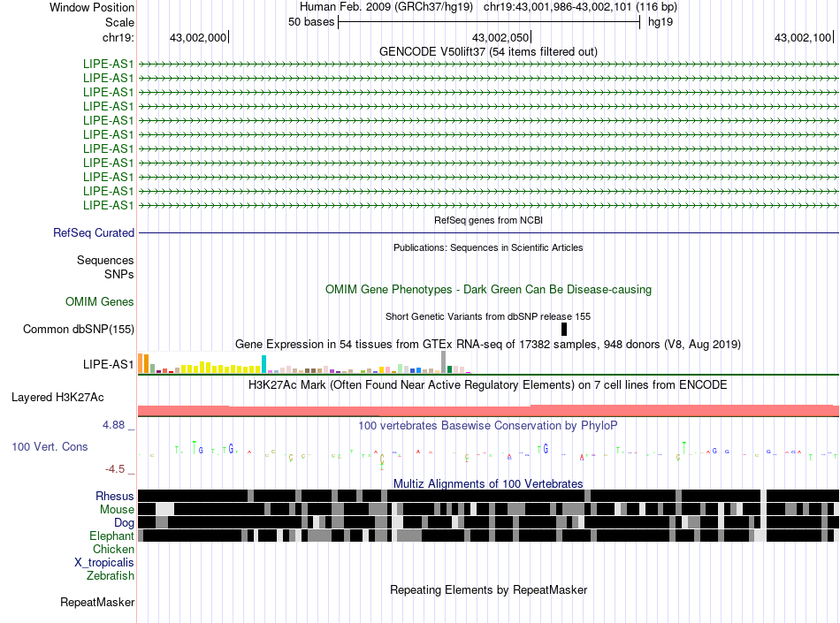Open the GENCODE V50lift37 track title
840x623 pixels.
[x=488, y=51]
